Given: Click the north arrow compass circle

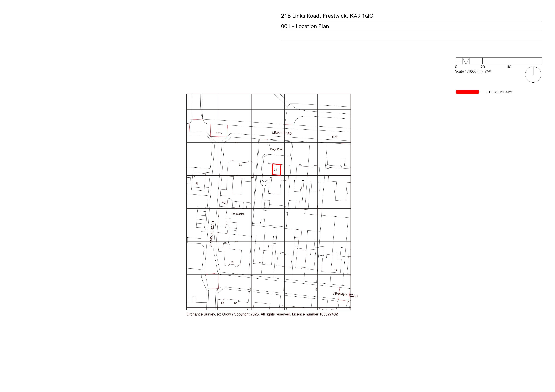Looking at the screenshot, I should click(533, 75).
